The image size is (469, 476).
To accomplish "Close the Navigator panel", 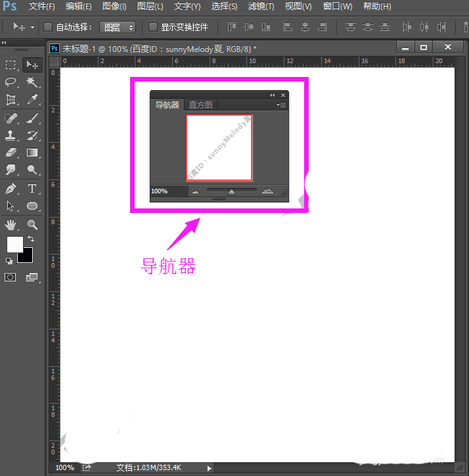I will [x=283, y=95].
